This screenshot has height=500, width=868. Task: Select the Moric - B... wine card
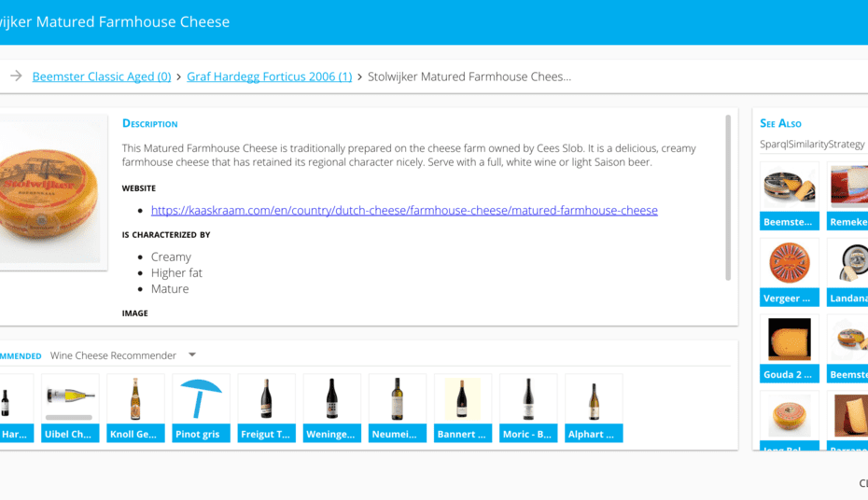pyautogui.click(x=527, y=409)
